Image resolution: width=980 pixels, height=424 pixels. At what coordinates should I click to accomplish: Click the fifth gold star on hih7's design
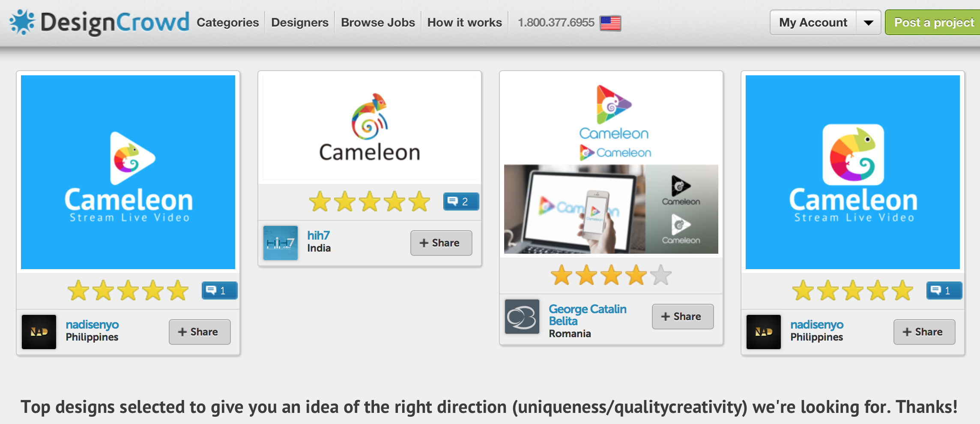pos(419,202)
